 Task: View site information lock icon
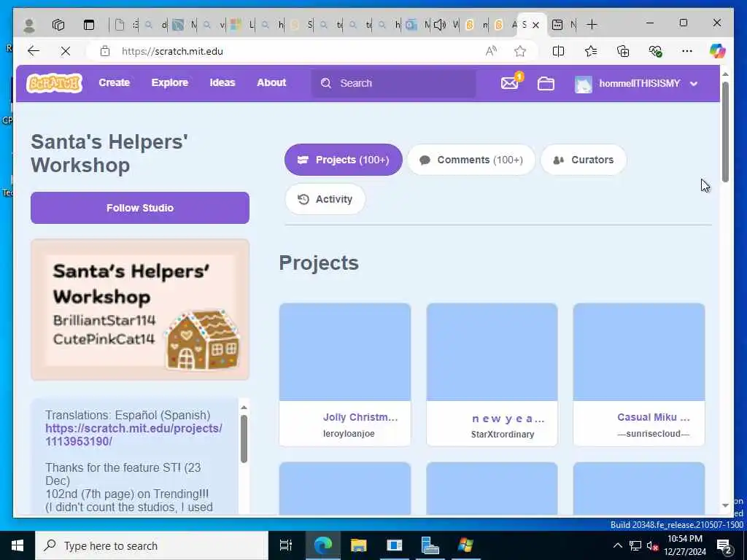coord(105,51)
